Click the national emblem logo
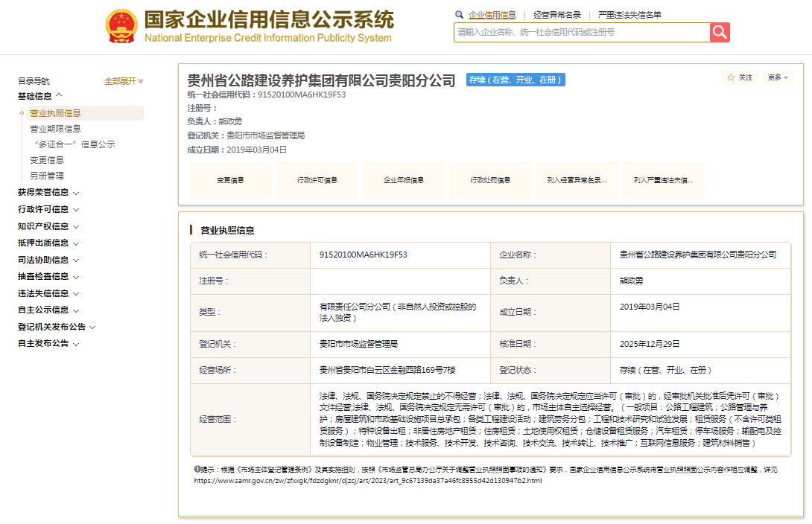Viewport: 812px width, 524px height. pyautogui.click(x=121, y=26)
